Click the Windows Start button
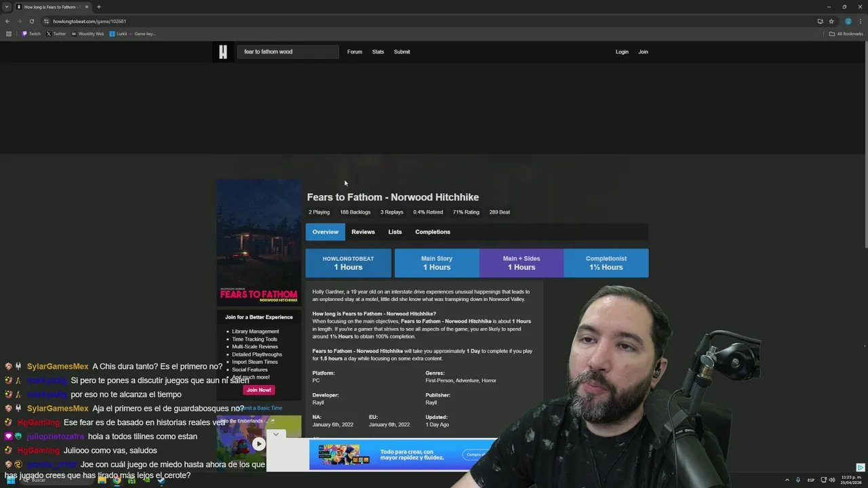This screenshot has height=488, width=868. [x=11, y=480]
